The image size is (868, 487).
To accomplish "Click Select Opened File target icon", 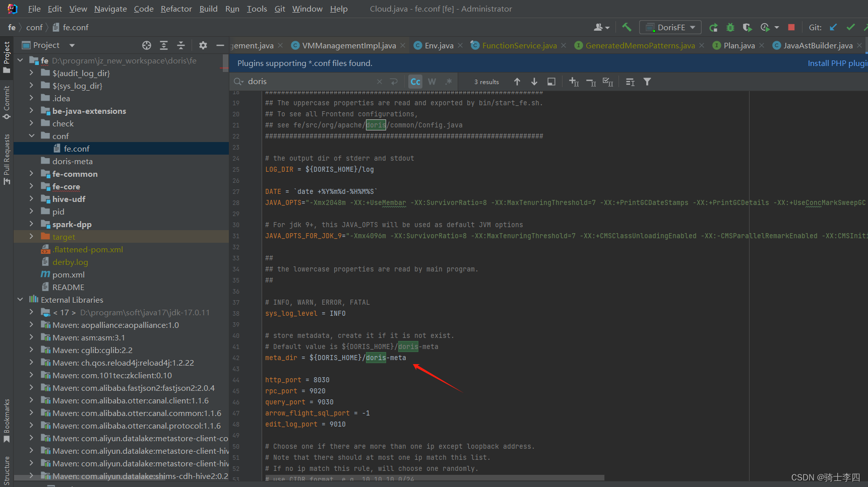I will [147, 45].
